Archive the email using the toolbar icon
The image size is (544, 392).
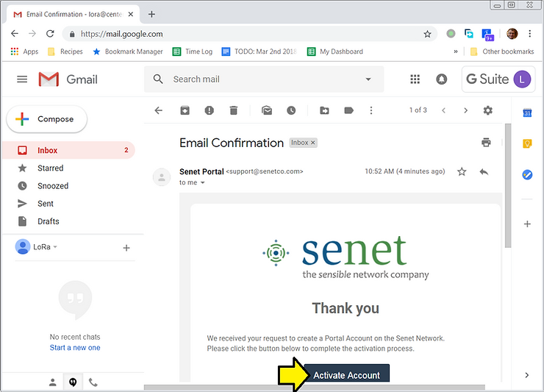click(185, 110)
